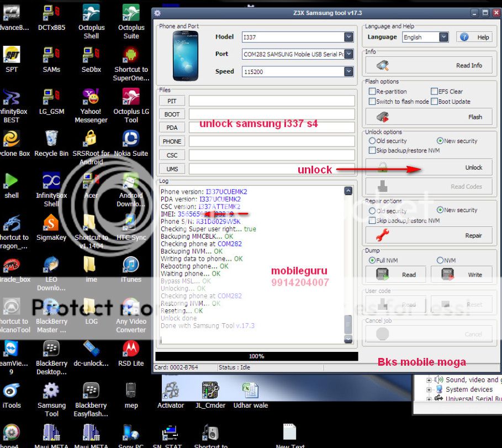Image resolution: width=502 pixels, height=448 pixels.
Task: Enable Switch to flash mode checkbox
Action: click(372, 102)
